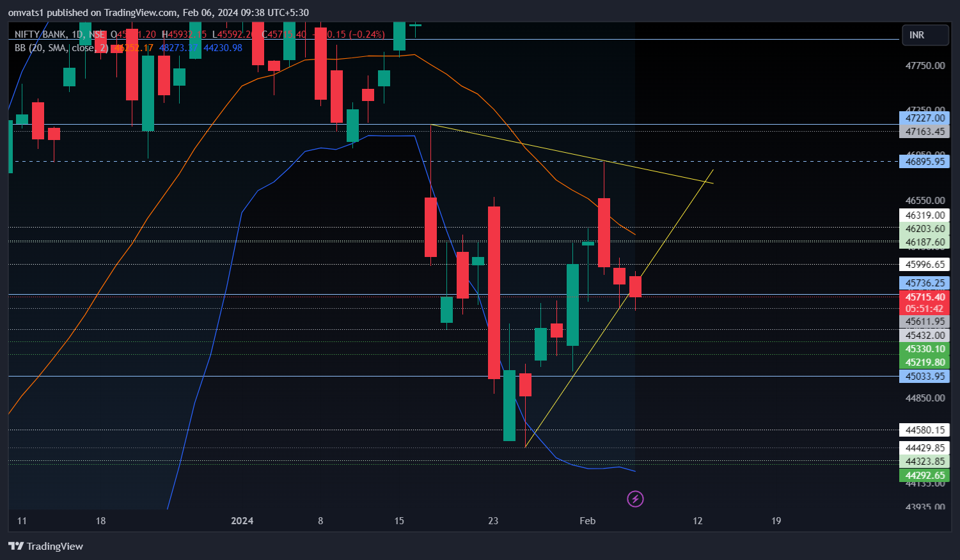The height and width of the screenshot is (560, 960).
Task: Click the green 44292.65 price label
Action: [x=924, y=476]
